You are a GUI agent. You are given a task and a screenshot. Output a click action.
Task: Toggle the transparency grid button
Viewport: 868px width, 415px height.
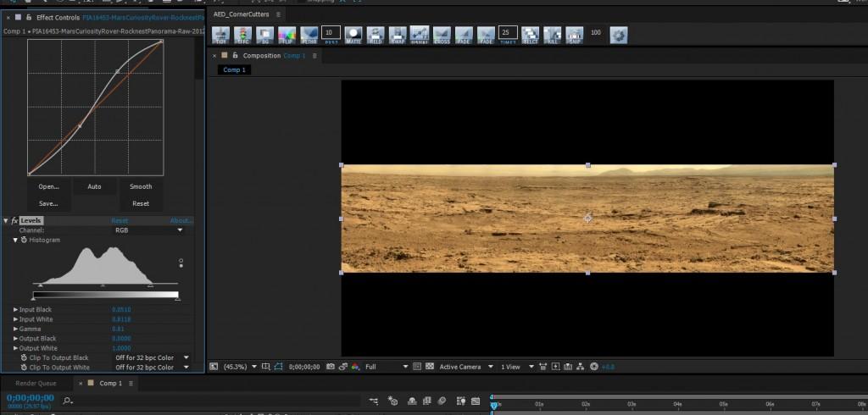pos(430,367)
